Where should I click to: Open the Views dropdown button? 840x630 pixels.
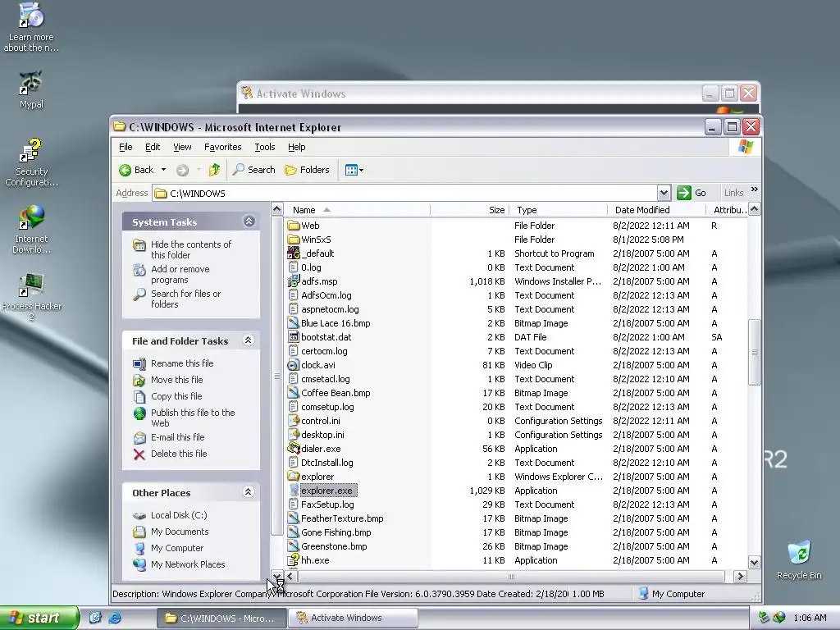pyautogui.click(x=354, y=171)
